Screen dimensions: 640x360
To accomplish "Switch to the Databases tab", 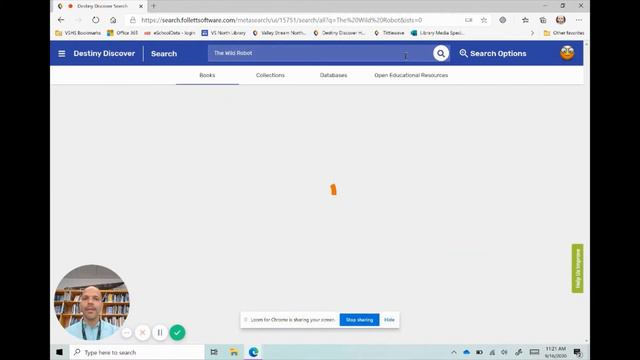I will tap(333, 75).
